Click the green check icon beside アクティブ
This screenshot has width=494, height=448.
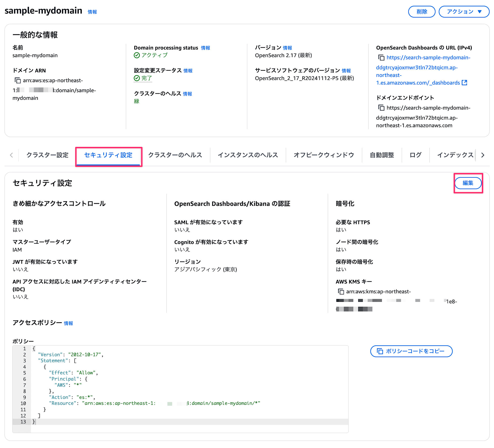(x=137, y=55)
